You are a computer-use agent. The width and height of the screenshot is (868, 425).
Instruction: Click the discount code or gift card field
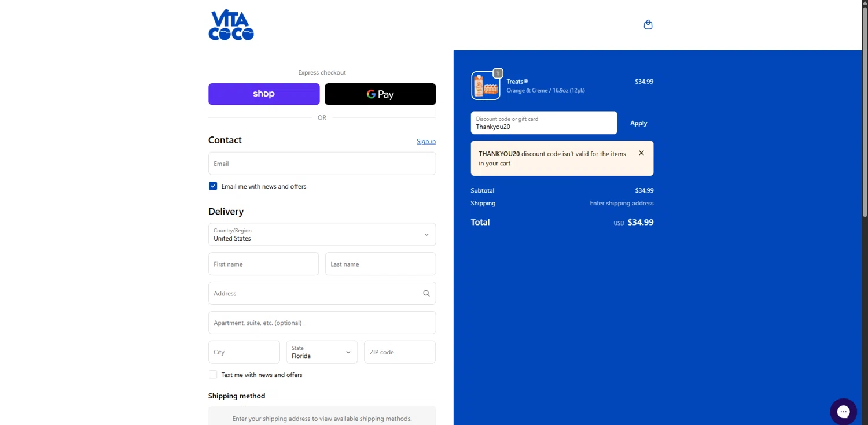point(544,123)
